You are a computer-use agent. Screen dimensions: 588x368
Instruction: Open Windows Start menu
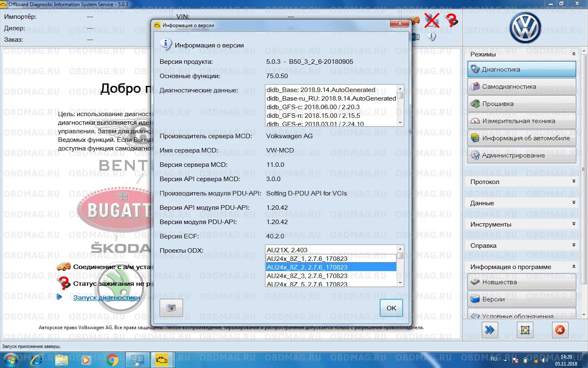tap(11, 360)
